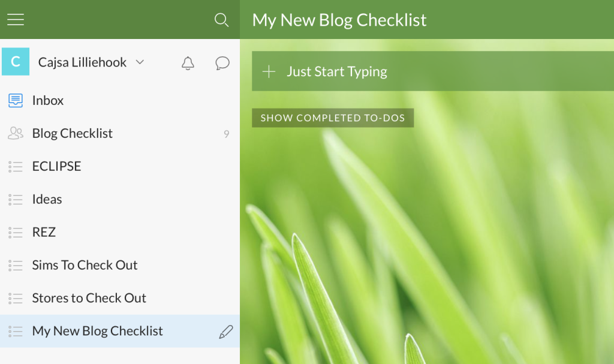The height and width of the screenshot is (364, 614).
Task: Select the Ideas list
Action: point(46,199)
